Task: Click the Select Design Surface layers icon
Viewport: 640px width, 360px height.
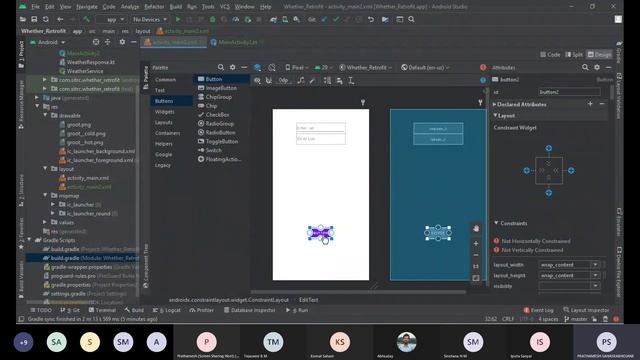Action: [x=257, y=67]
